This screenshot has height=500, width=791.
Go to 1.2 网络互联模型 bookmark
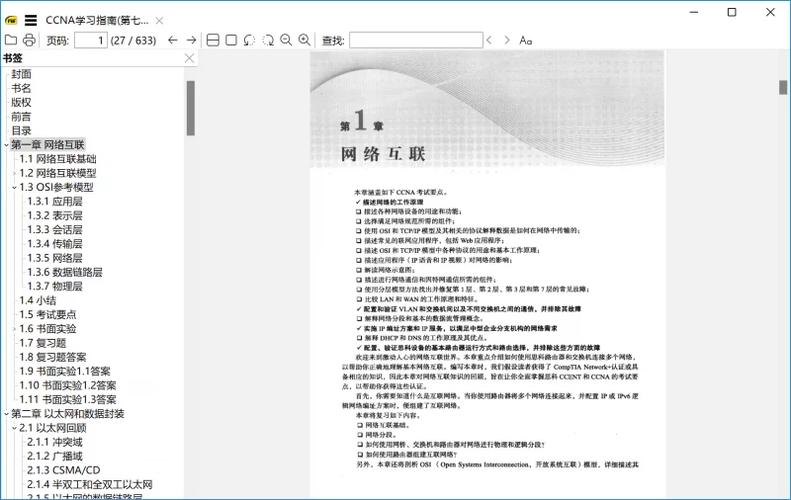point(58,173)
